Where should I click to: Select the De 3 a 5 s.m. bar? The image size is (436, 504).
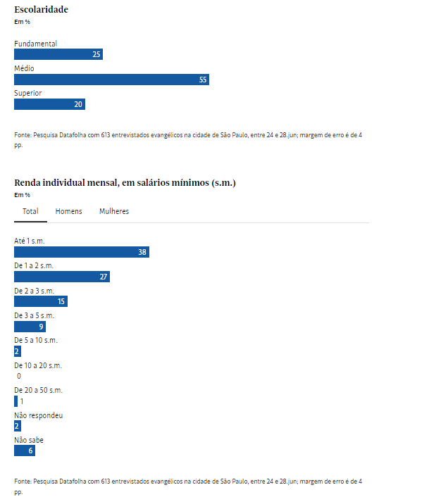coord(30,327)
